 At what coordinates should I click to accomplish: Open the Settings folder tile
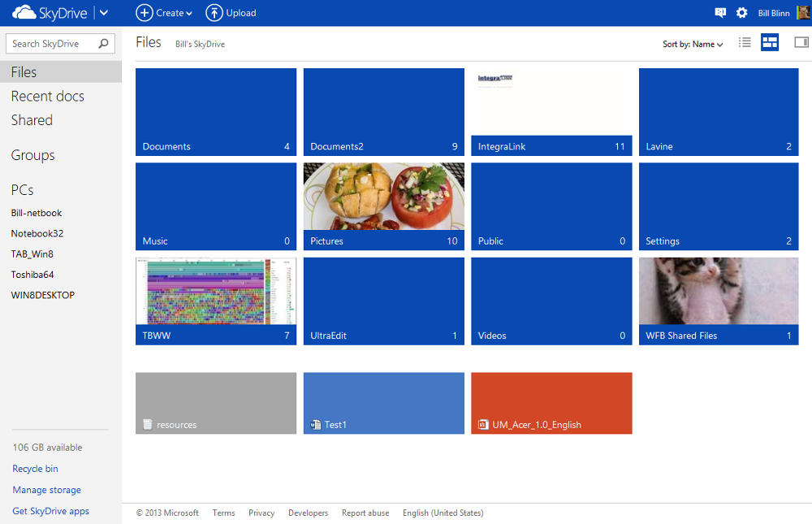pyautogui.click(x=719, y=206)
